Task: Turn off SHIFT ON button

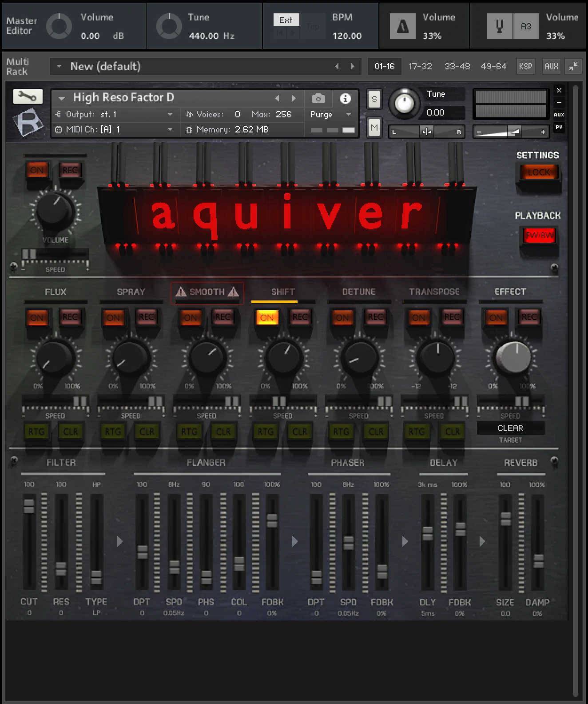Action: 266,318
